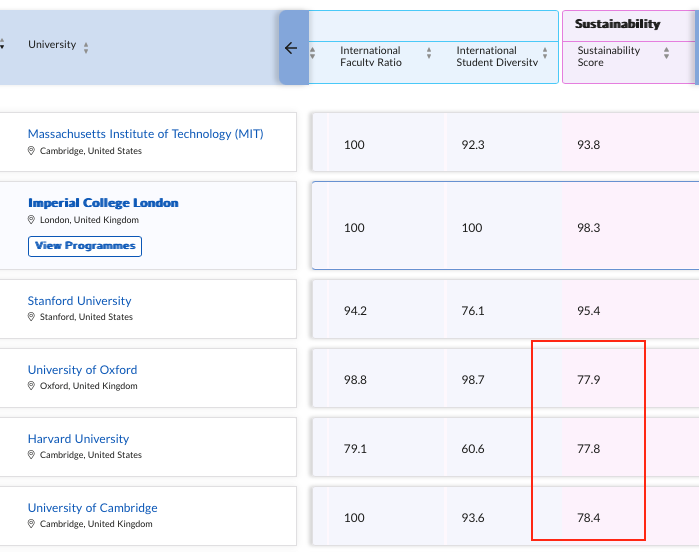This screenshot has height=552, width=699.
Task: Open the Stanford University link
Action: tap(79, 301)
